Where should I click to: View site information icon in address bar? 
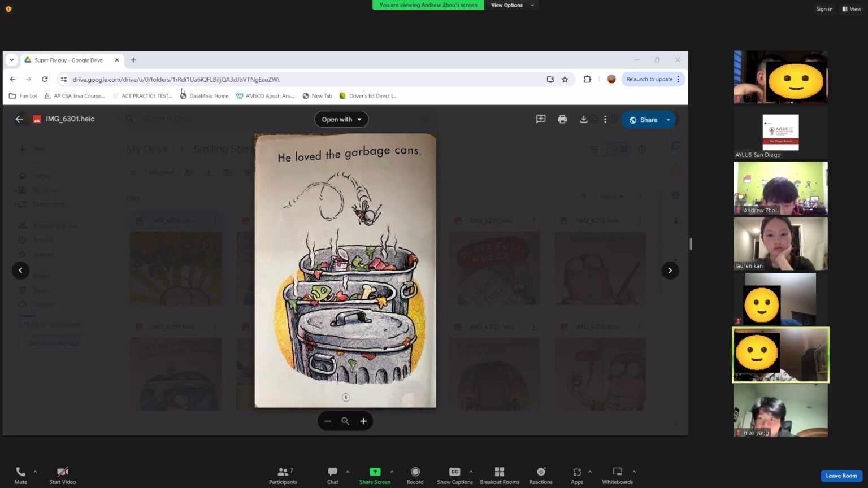coord(63,80)
